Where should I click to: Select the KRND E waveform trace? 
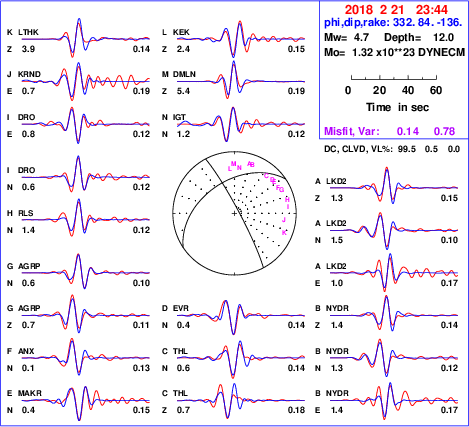[86, 81]
